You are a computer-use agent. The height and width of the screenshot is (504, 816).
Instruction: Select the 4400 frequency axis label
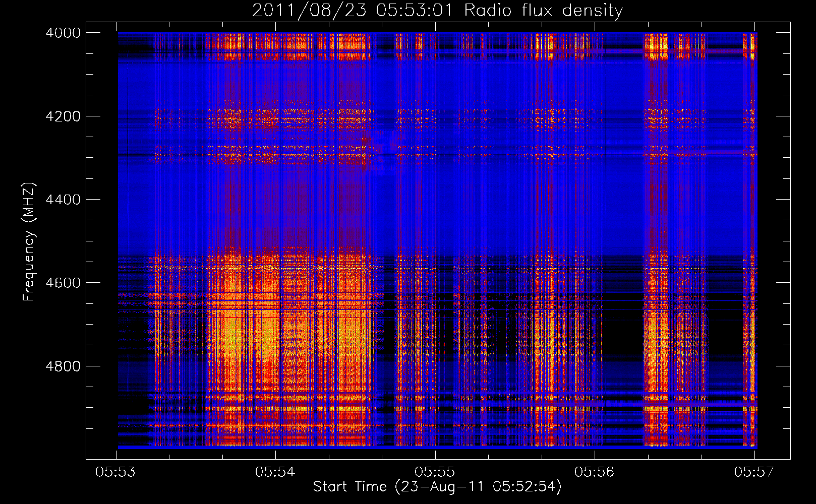63,200
